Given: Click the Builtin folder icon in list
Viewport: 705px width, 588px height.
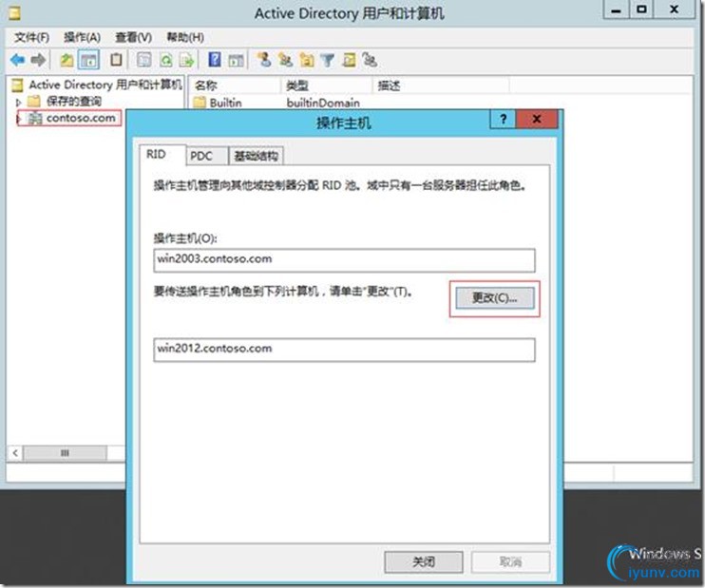Looking at the screenshot, I should pos(200,103).
